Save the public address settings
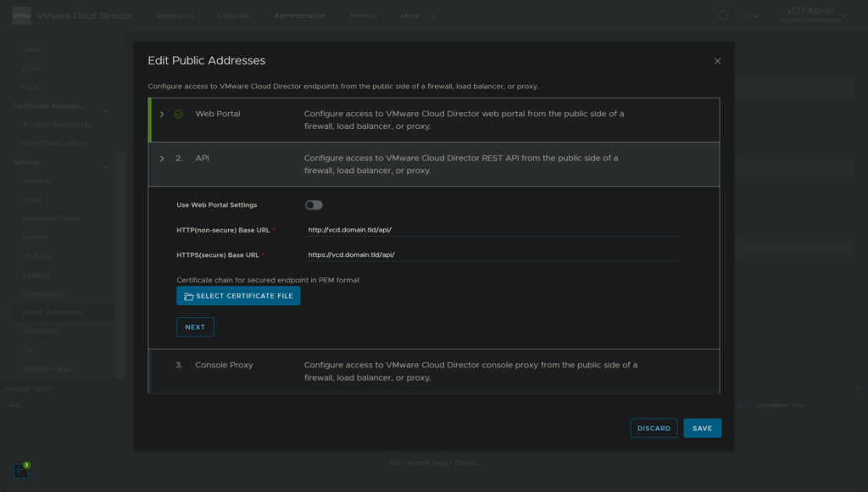The image size is (868, 492). click(702, 428)
